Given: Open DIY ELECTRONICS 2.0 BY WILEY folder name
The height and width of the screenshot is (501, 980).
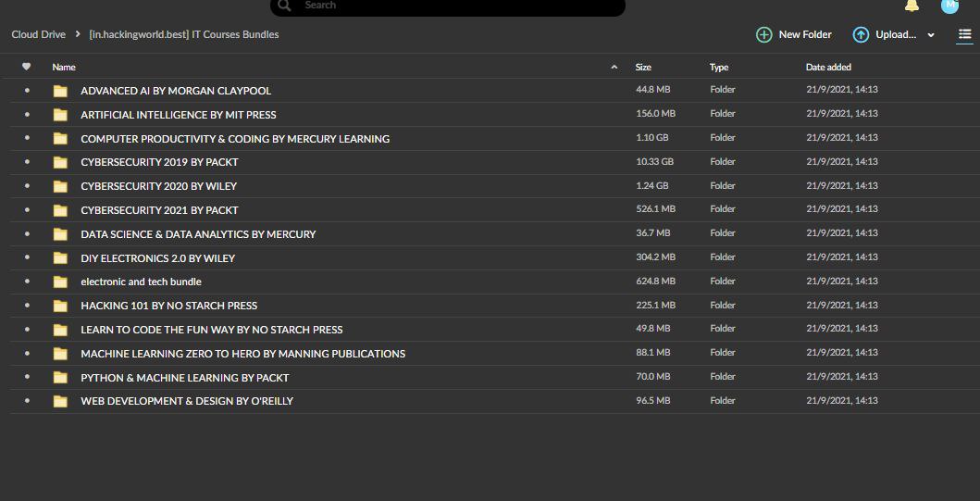Looking at the screenshot, I should coord(157,258).
